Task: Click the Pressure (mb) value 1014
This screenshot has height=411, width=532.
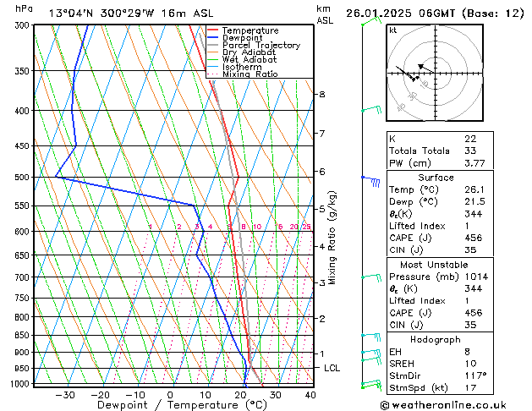Action: [x=476, y=277]
